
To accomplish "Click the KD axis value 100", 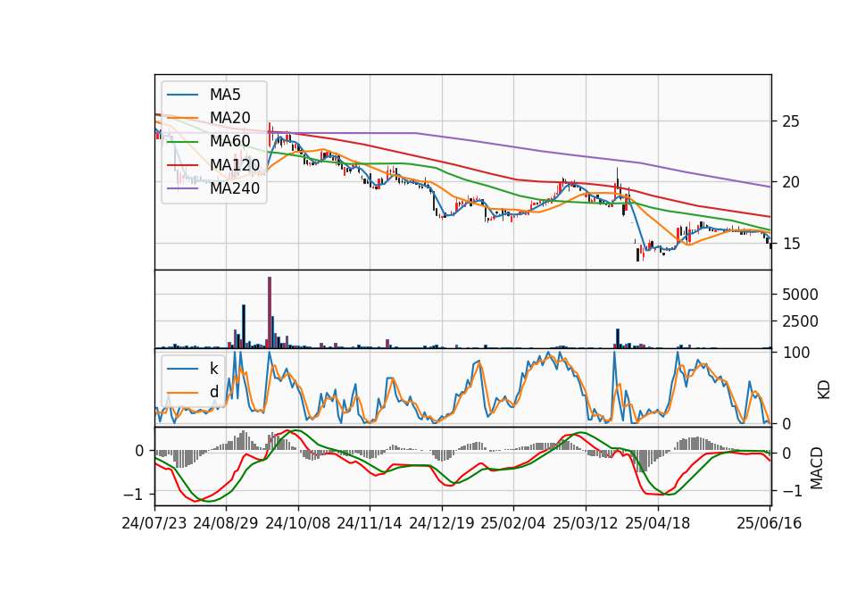I will click(x=796, y=353).
